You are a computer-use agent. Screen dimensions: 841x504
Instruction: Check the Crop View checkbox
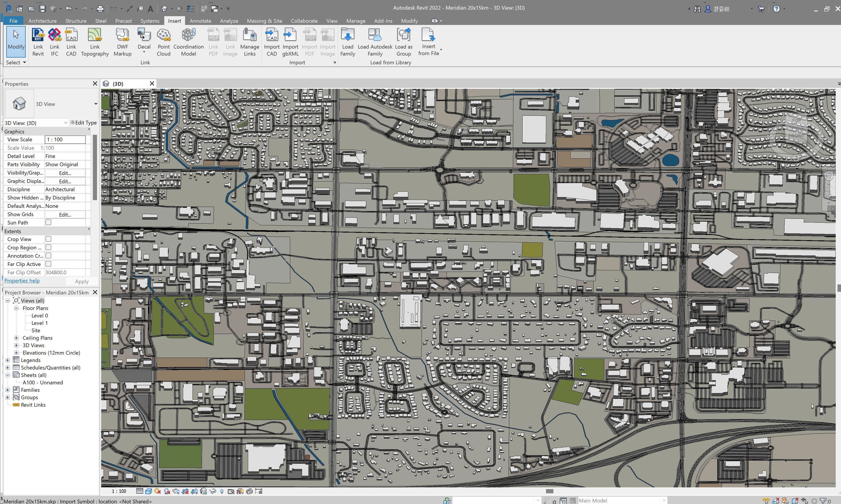[48, 239]
